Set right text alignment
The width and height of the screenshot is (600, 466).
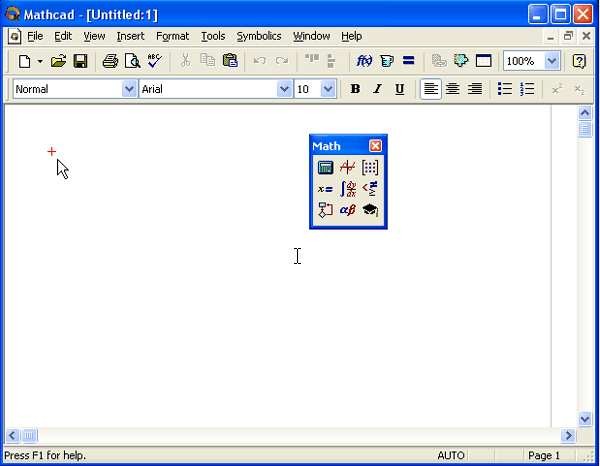(x=475, y=89)
